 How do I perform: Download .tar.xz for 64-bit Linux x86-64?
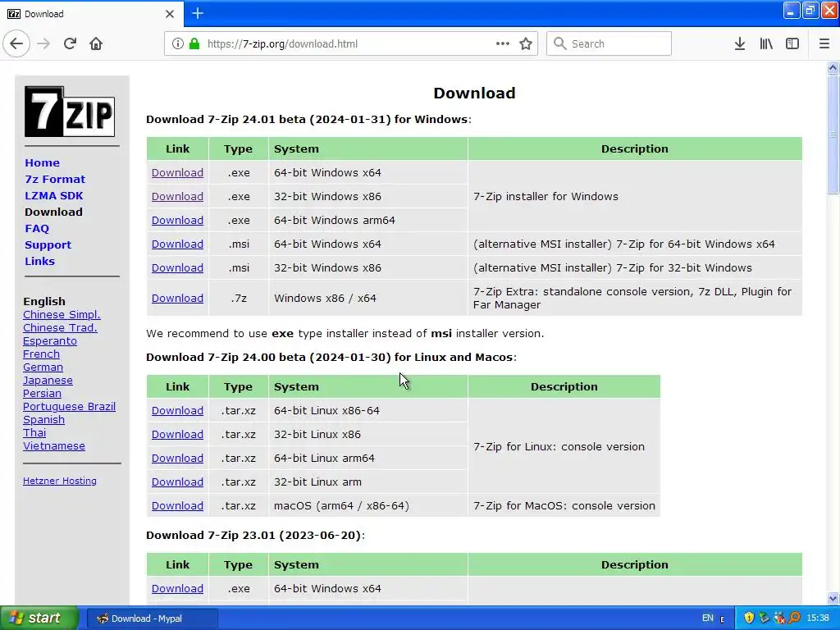click(177, 410)
